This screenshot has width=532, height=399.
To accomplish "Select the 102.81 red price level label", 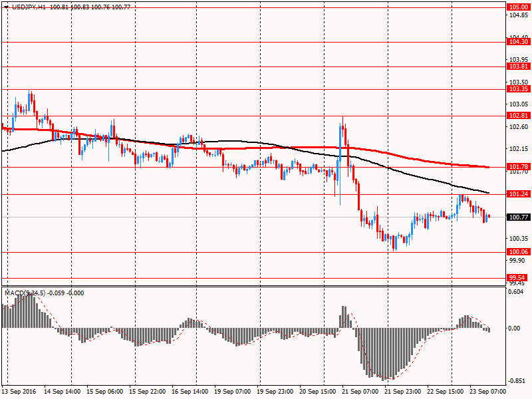I will tap(519, 115).
